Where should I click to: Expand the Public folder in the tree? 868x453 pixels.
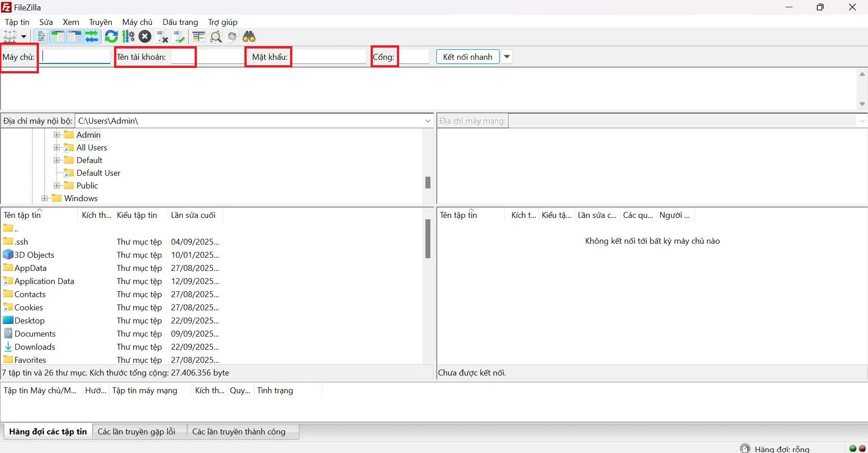click(57, 186)
